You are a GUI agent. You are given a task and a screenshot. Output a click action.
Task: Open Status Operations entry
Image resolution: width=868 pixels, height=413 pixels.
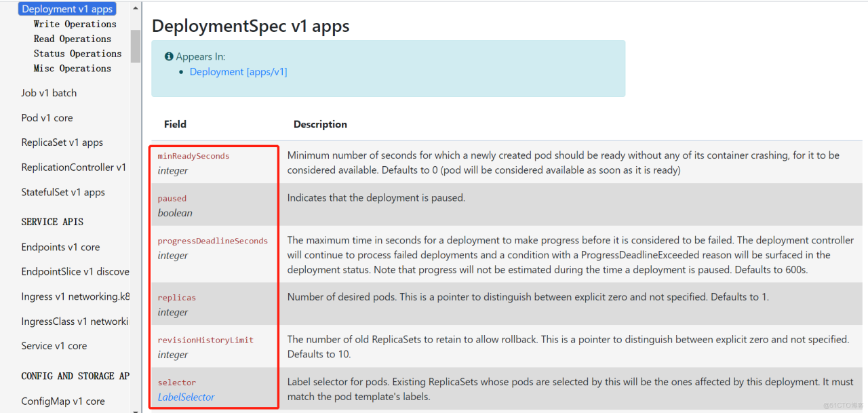78,54
